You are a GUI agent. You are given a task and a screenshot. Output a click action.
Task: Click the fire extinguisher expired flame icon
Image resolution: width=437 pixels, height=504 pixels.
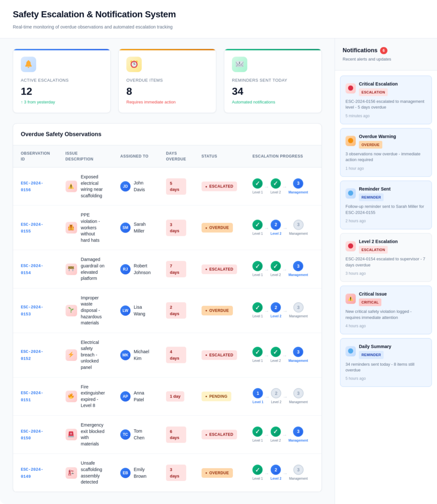click(71, 396)
